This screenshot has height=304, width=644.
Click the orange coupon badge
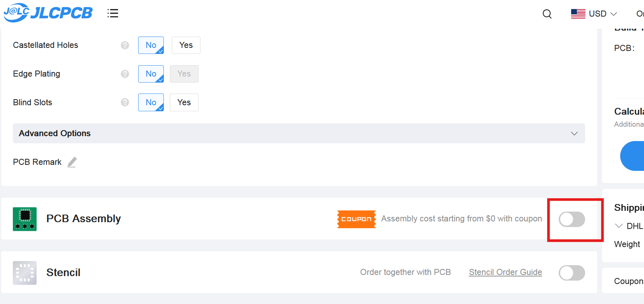tap(356, 219)
